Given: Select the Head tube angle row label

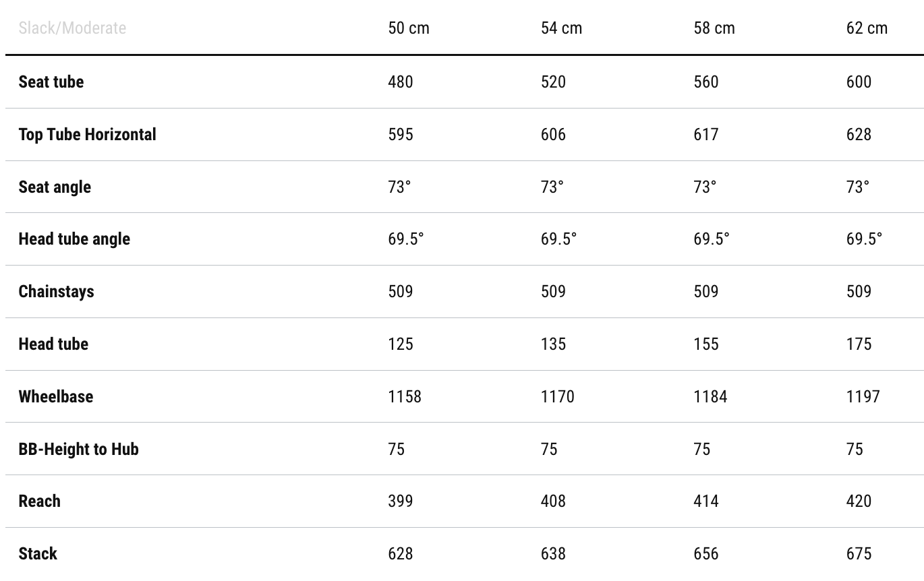Looking at the screenshot, I should point(74,239).
